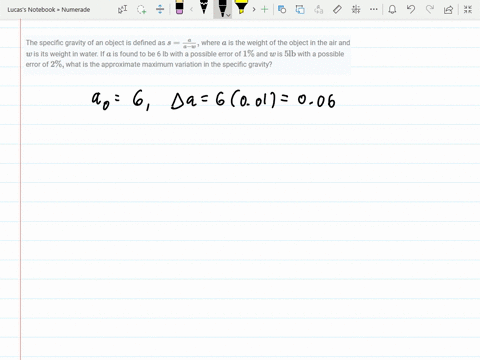Add a new pen with plus
This screenshot has width=480, height=360.
click(264, 9)
